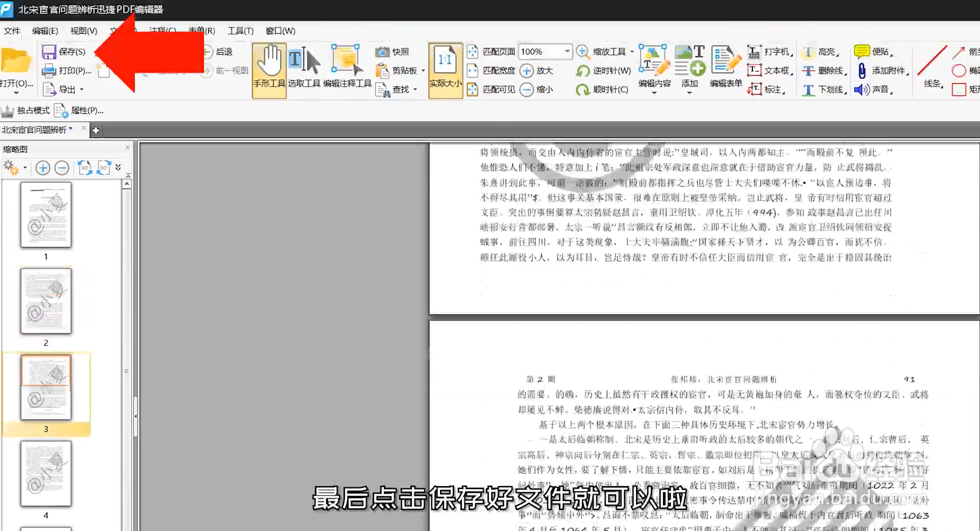
Task: Select page 2 thumbnail
Action: point(46,301)
